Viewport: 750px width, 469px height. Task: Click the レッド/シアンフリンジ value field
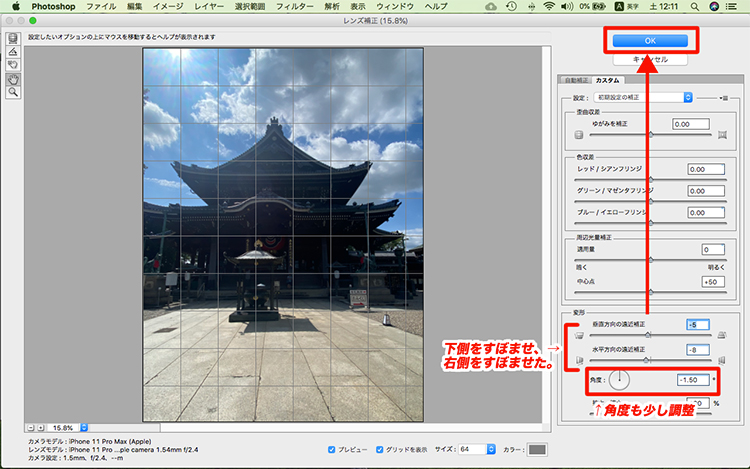click(x=706, y=169)
